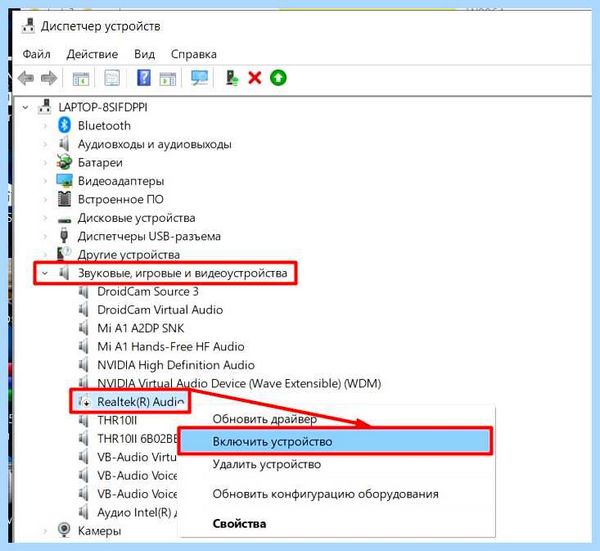Screen dimensions: 600x551
Task: Collapse the Звуковые, игровые и видеоустройства arrow
Action: pos(45,273)
